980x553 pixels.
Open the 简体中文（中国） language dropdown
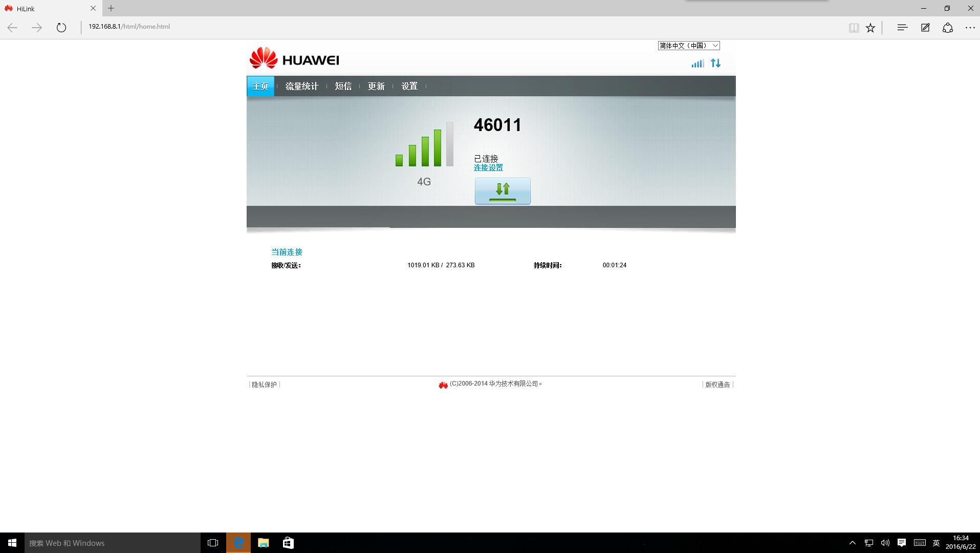(689, 46)
